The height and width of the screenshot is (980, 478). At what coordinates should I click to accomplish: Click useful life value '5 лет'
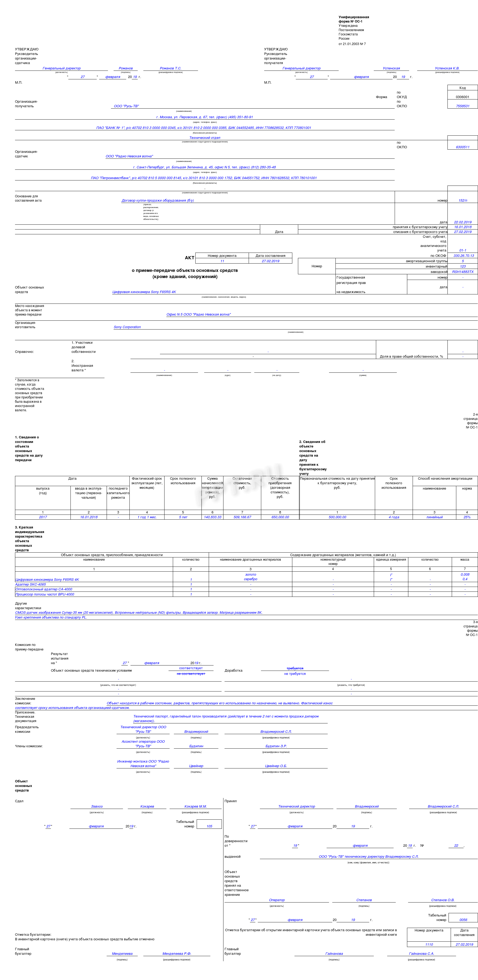pyautogui.click(x=183, y=517)
